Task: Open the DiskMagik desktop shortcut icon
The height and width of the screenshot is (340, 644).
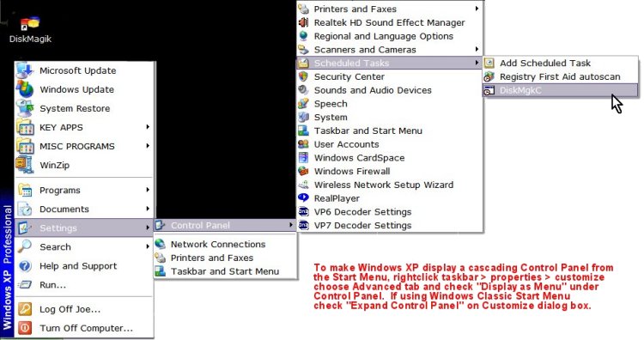Action: (29, 24)
